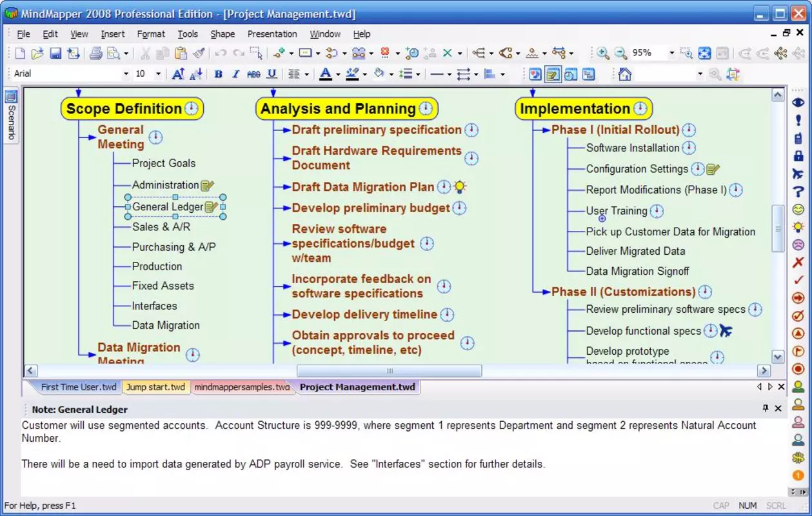
Task: Print the map with the printer icon
Action: point(95,54)
